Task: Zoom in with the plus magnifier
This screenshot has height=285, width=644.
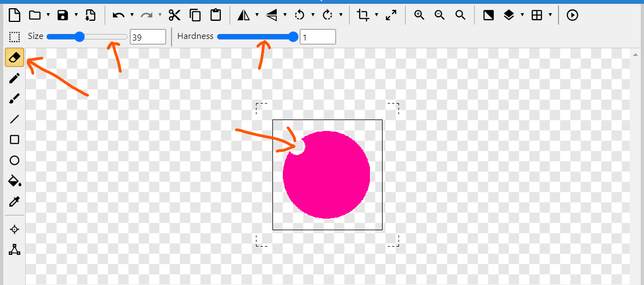Action: coord(419,15)
